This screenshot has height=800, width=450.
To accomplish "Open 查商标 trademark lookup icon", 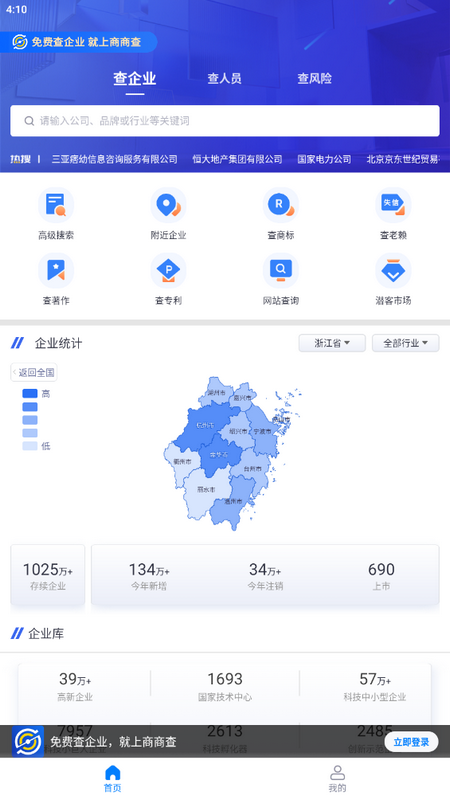I will click(281, 205).
